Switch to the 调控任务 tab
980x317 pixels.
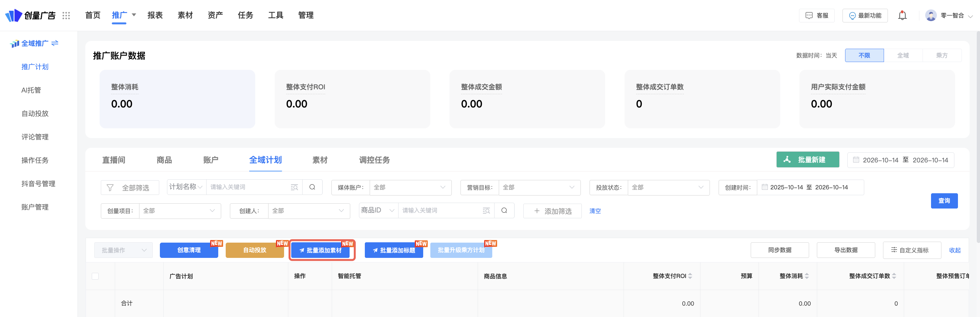(x=374, y=160)
